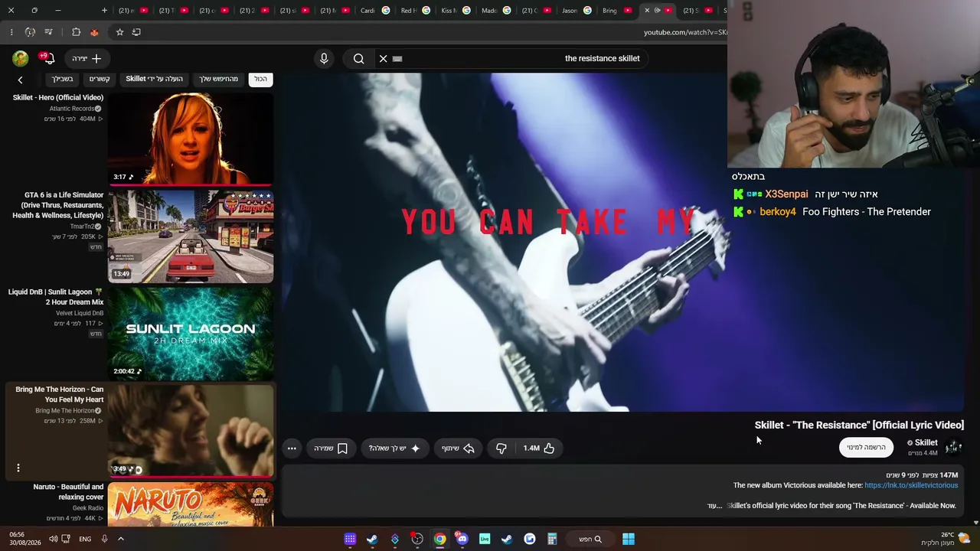Select the 'הועלה על ידי Skillet' chip
The height and width of the screenshot is (551, 980).
(155, 79)
